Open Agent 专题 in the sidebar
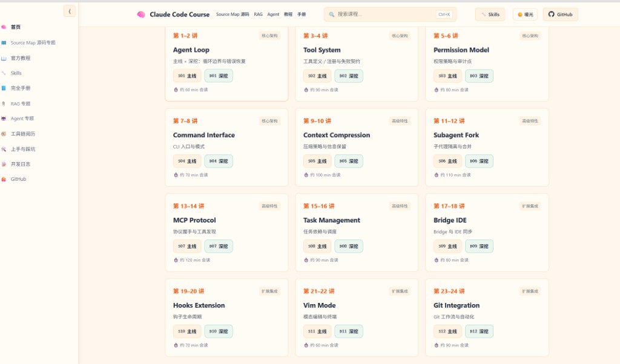The width and height of the screenshot is (620, 364). click(x=22, y=119)
